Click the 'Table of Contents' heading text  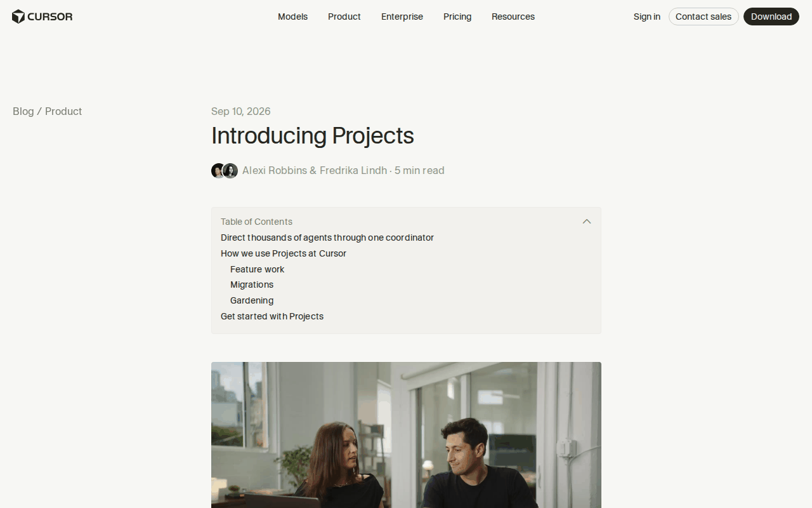256,222
